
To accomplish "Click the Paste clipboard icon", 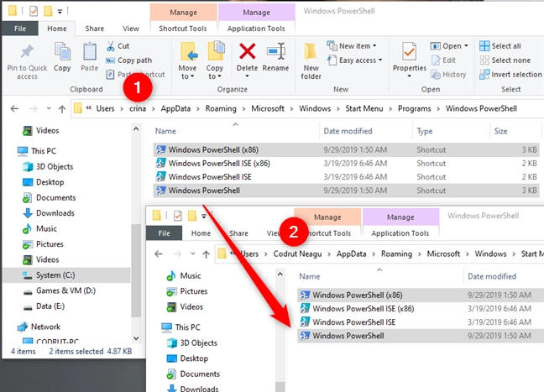I will 90,52.
